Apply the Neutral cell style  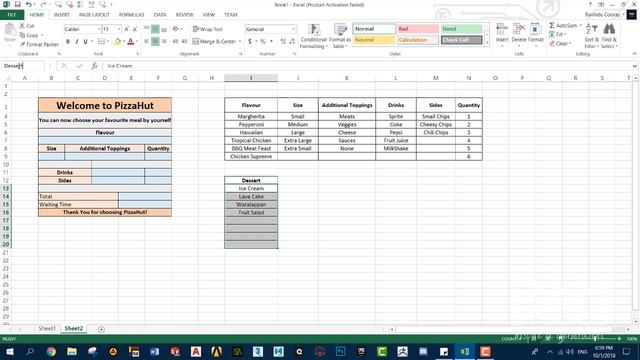click(x=374, y=40)
